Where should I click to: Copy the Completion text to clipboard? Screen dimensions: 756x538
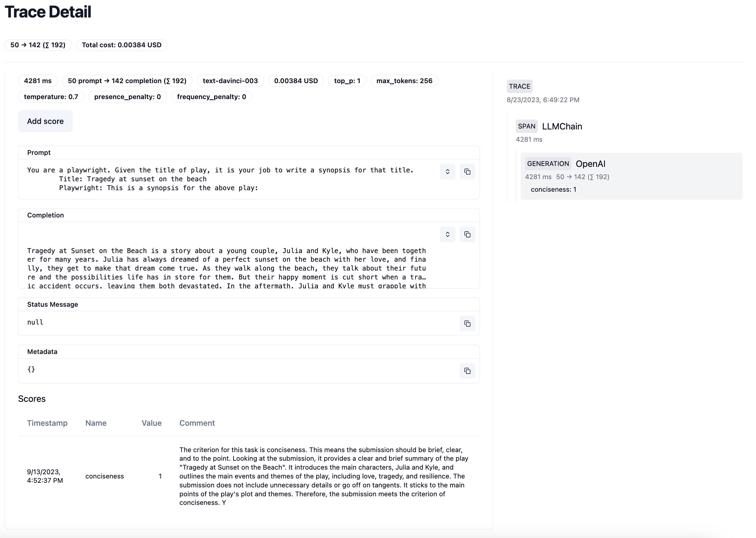pyautogui.click(x=467, y=234)
